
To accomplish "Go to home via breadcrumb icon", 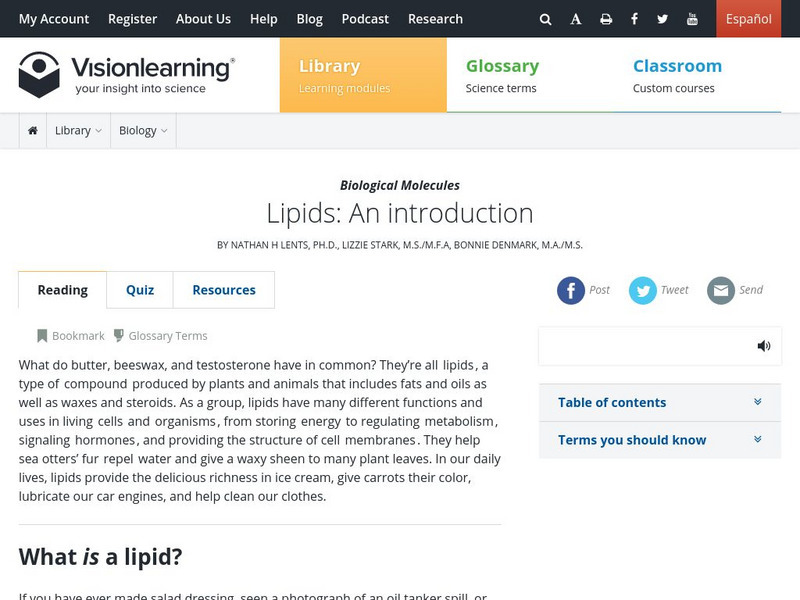I will coord(33,130).
